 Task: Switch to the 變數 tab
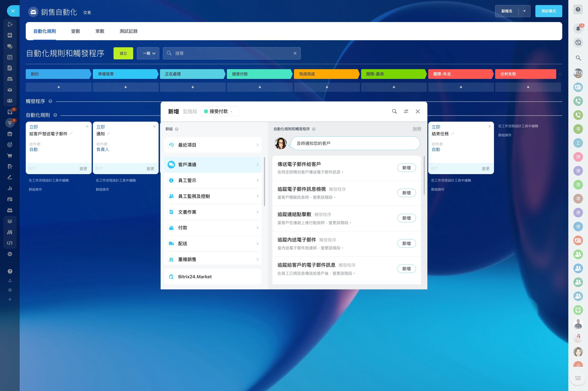76,31
